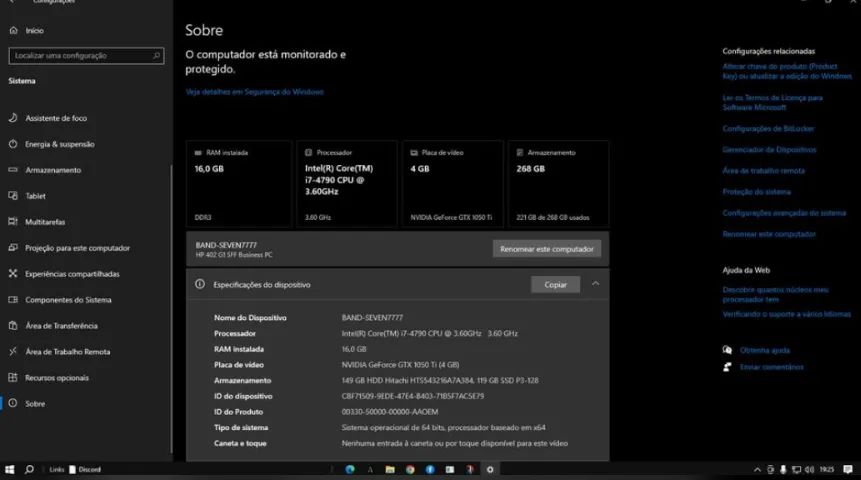Screen dimensions: 861x480
Task: Click the Enviar comentários feedback icon
Action: (x=728, y=367)
